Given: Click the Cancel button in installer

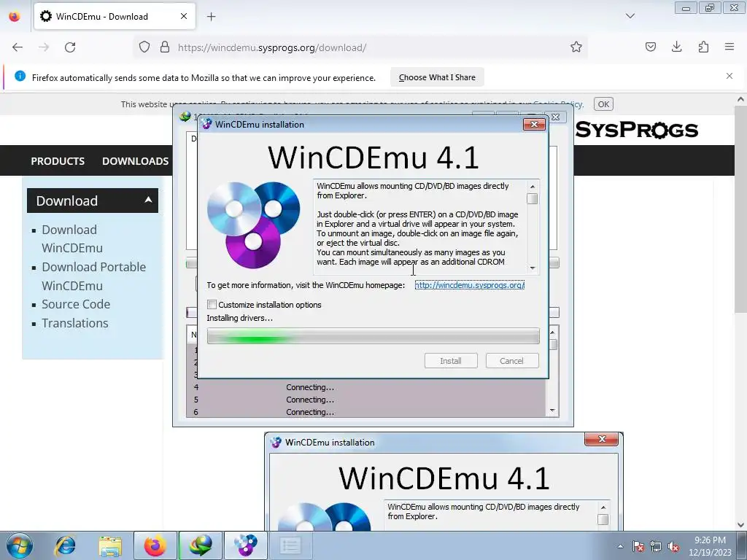Looking at the screenshot, I should coord(512,361).
